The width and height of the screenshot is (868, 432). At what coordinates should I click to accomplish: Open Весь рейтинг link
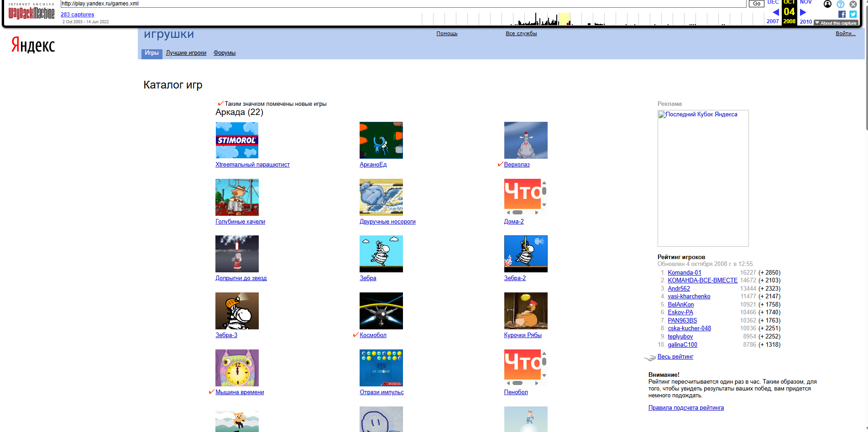click(x=675, y=357)
